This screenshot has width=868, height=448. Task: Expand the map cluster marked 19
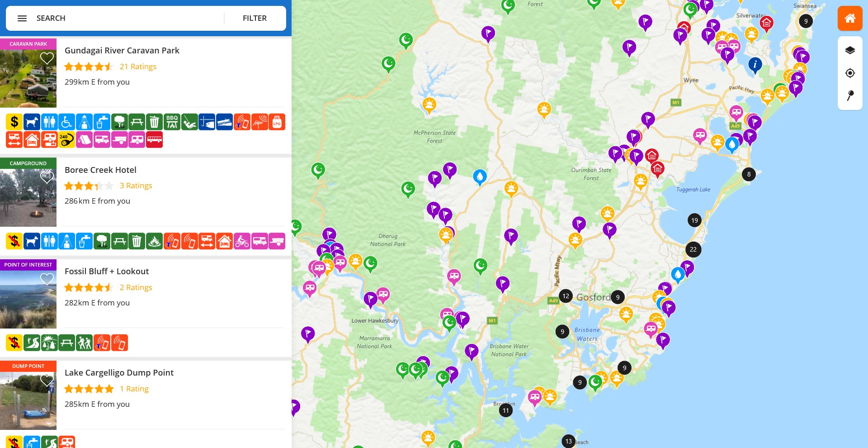tap(694, 220)
